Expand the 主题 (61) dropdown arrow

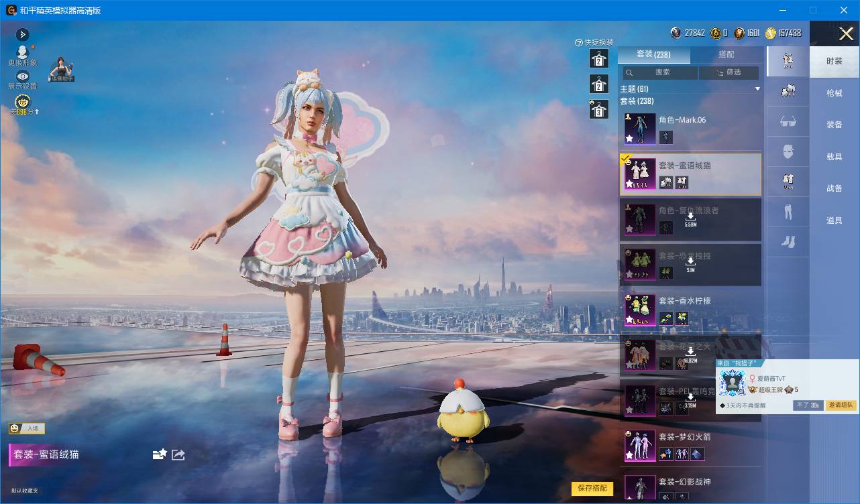757,89
